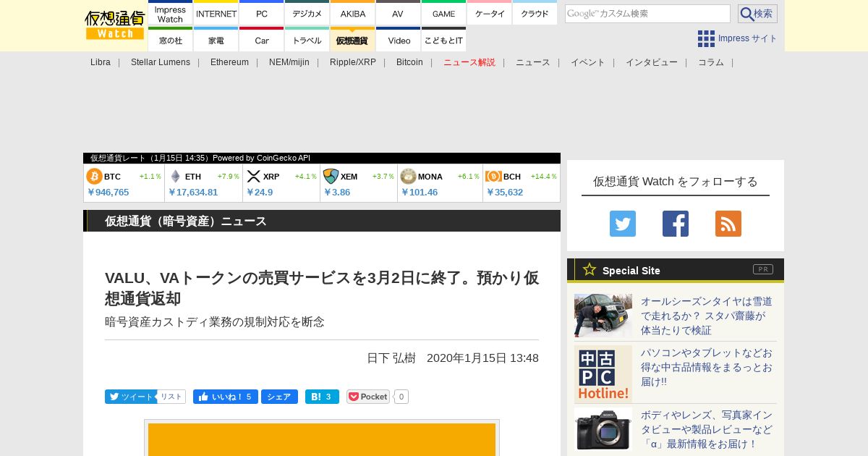Go to the Libra topic link
Image resolution: width=868 pixels, height=456 pixels.
click(101, 62)
